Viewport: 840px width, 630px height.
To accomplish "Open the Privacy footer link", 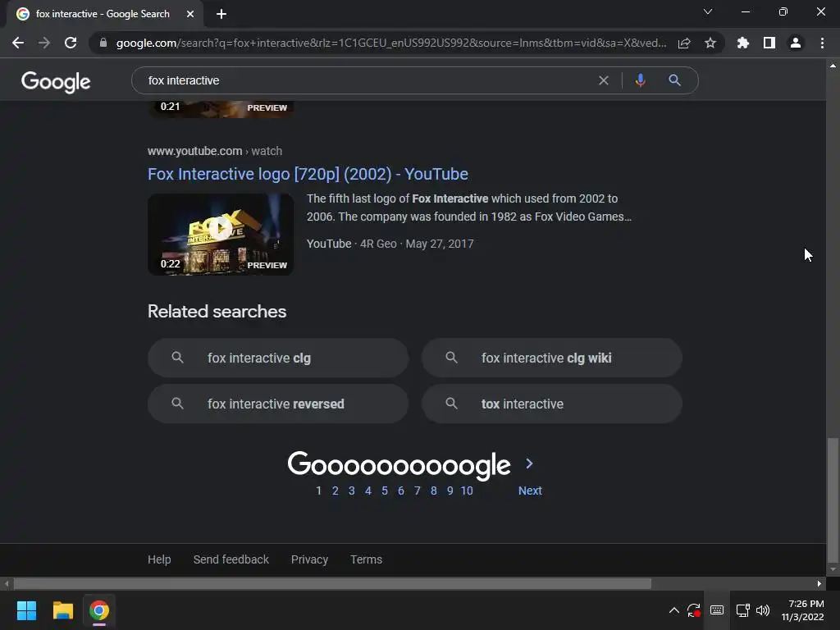I will pos(309,559).
